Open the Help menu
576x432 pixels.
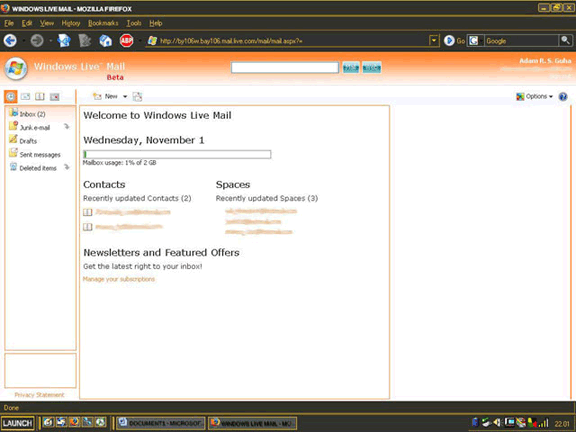pos(156,23)
